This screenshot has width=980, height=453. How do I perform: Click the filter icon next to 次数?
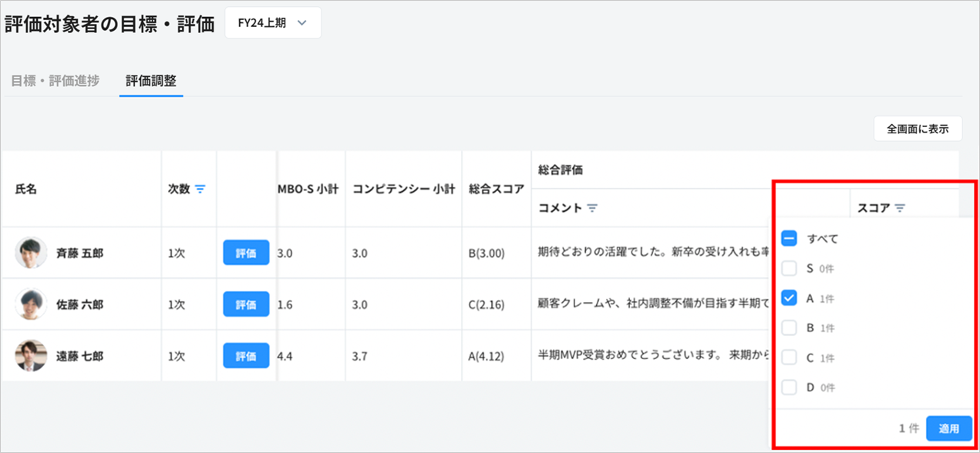[200, 189]
